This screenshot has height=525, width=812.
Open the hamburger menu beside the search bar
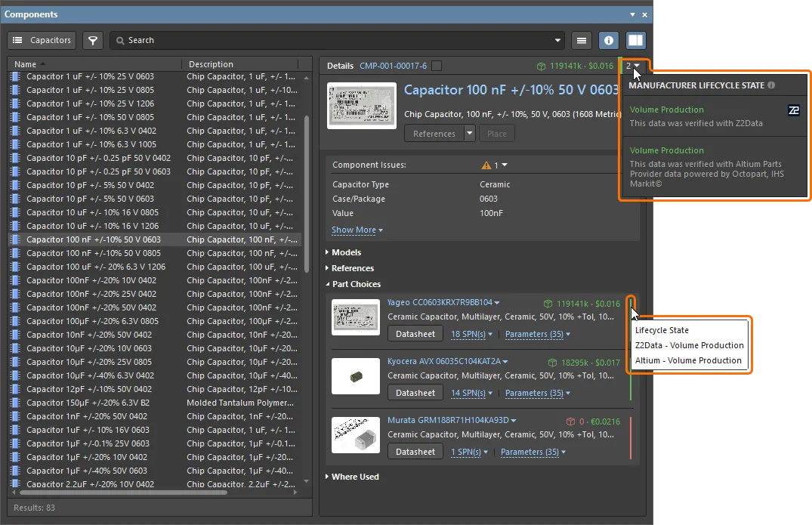click(581, 40)
